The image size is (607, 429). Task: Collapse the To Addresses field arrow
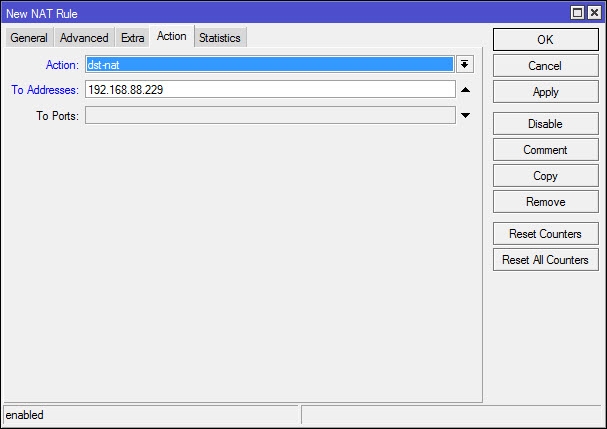click(x=465, y=90)
